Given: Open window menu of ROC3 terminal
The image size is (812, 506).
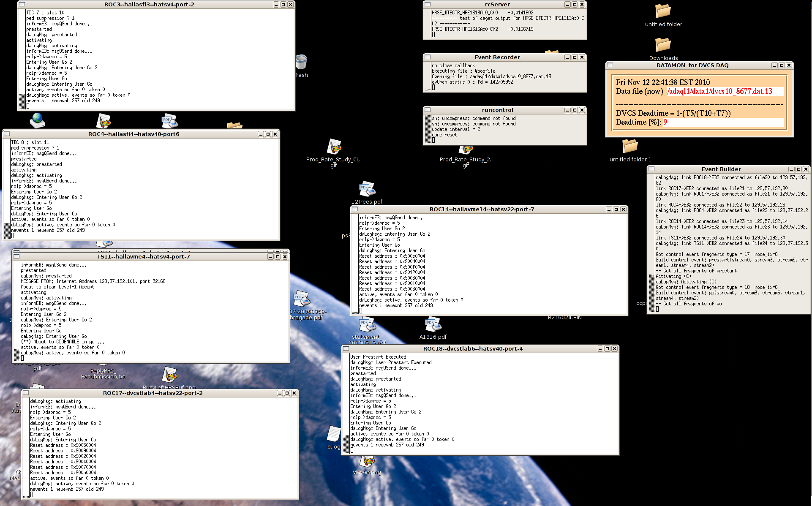Looking at the screenshot, I should click(x=22, y=4).
